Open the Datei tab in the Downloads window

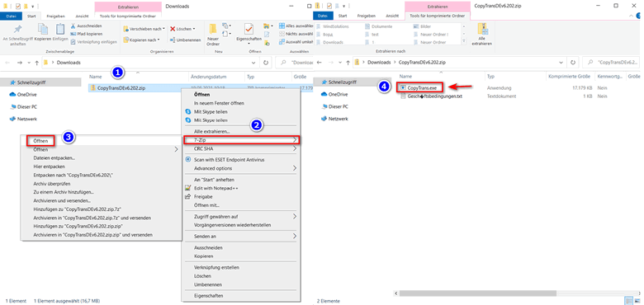[11, 16]
